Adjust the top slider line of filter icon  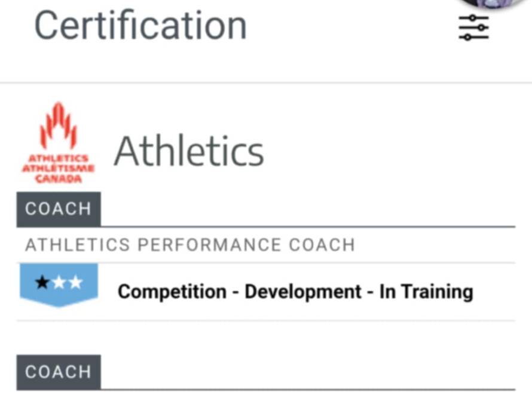tap(473, 18)
